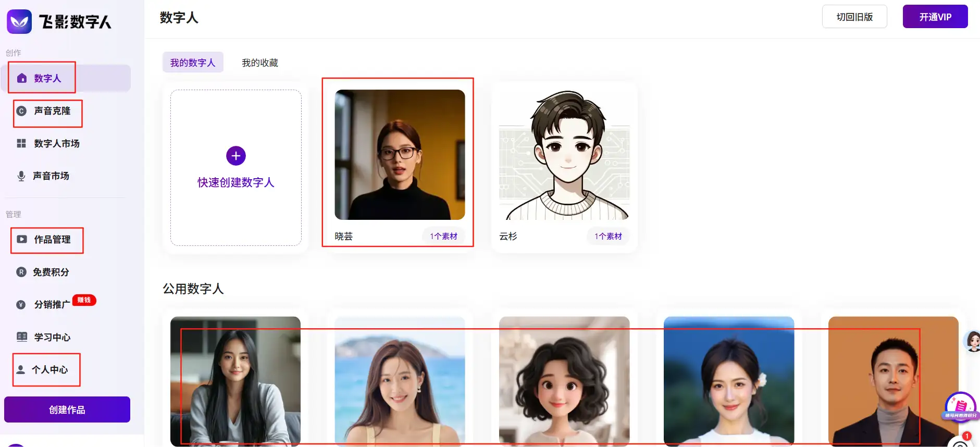The image size is (980, 447).
Task: Click the 开通VIP button
Action: click(x=935, y=17)
